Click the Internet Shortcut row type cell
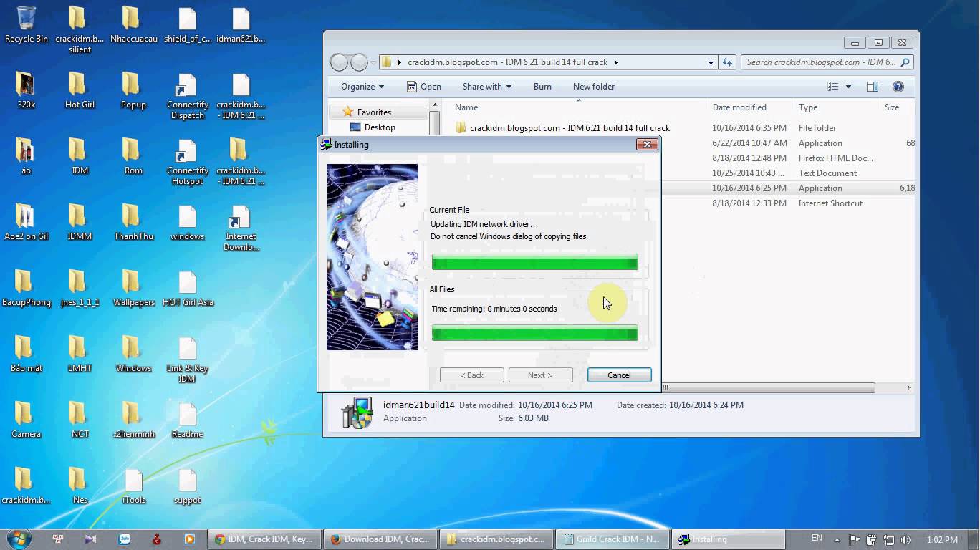Screen dimensions: 980x550 tap(830, 203)
